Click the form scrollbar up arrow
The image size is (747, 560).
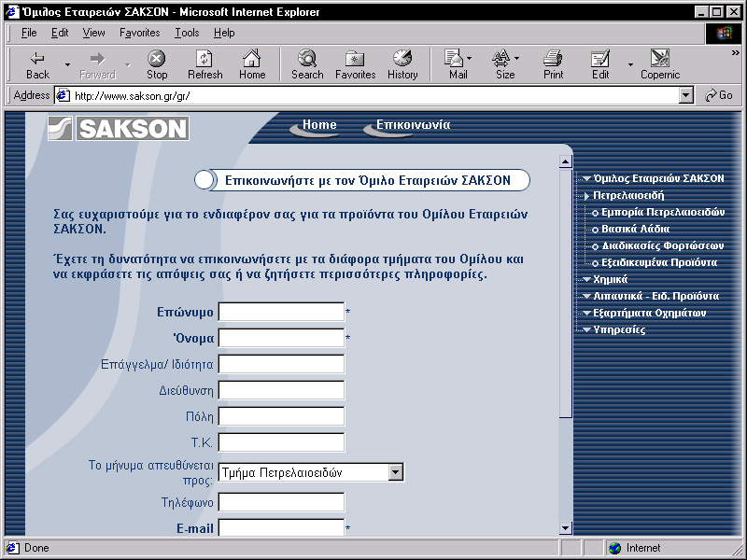[x=566, y=161]
